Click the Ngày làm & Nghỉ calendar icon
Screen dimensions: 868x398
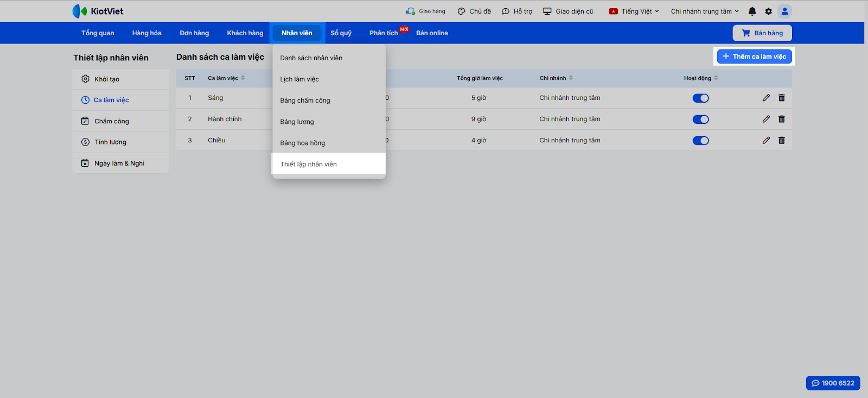[x=85, y=163]
